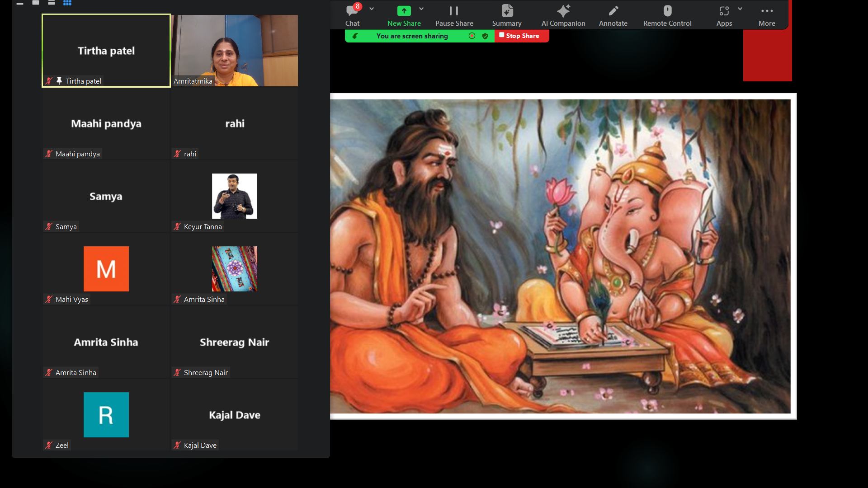Image resolution: width=868 pixels, height=488 pixels.
Task: Click the recording indicator in sharing bar
Action: (472, 36)
